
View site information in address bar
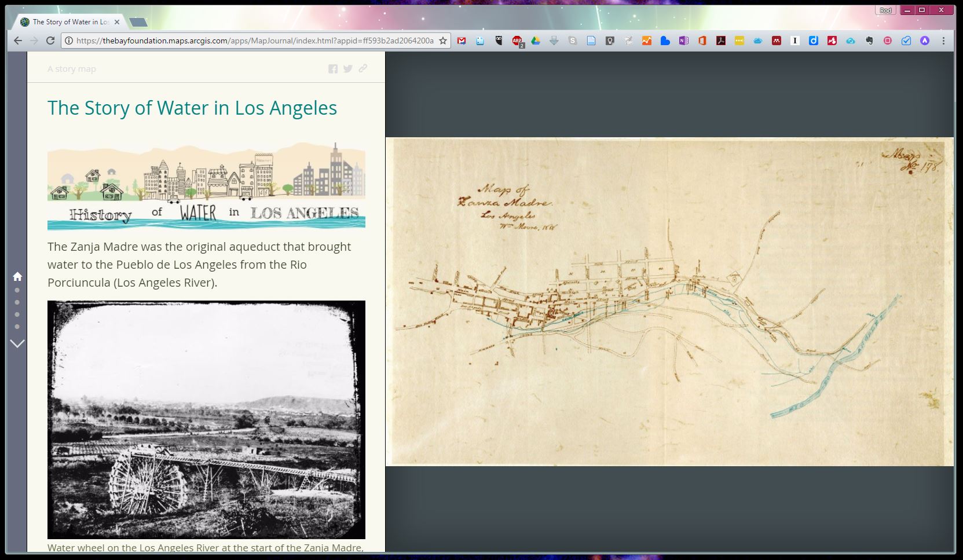[69, 41]
